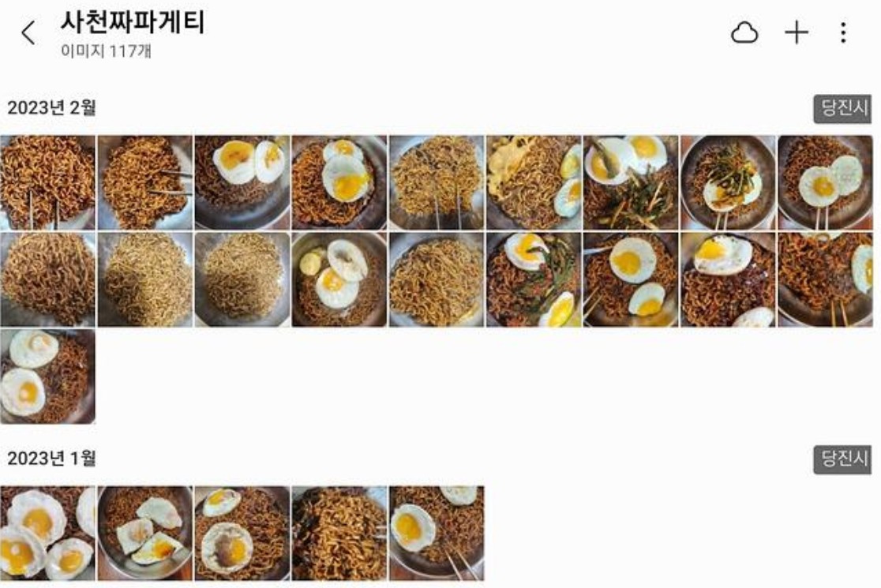Open second-row thumbnail with green vegetables and two eggs
881x588 pixels.
tap(534, 279)
